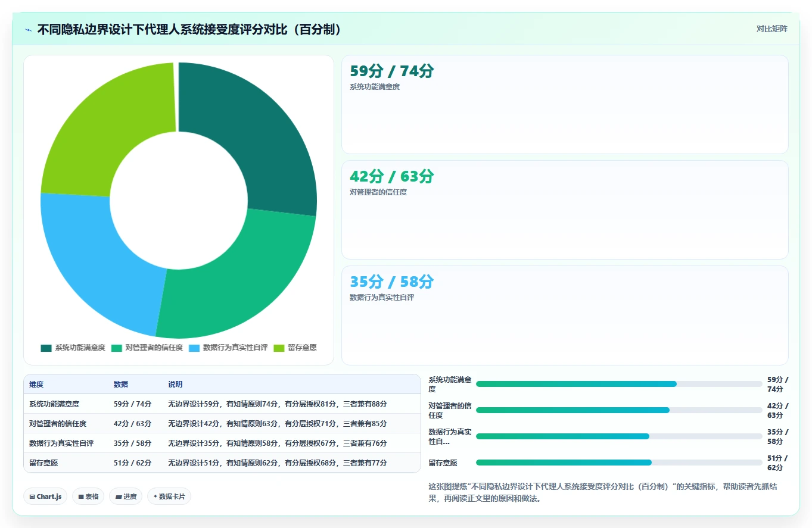812x528 pixels.
Task: Click the 留存意愿 progress bar
Action: pyautogui.click(x=619, y=463)
